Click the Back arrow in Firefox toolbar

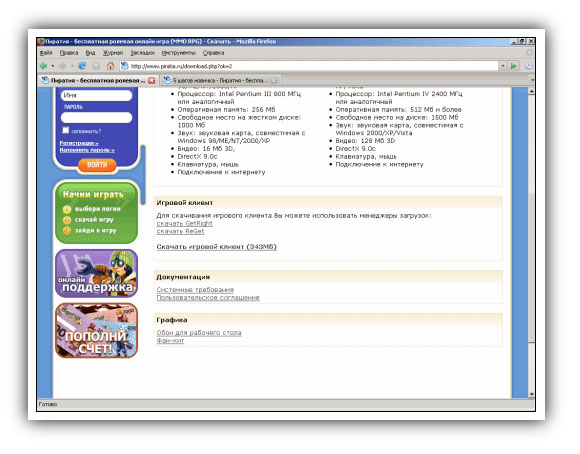pos(44,66)
